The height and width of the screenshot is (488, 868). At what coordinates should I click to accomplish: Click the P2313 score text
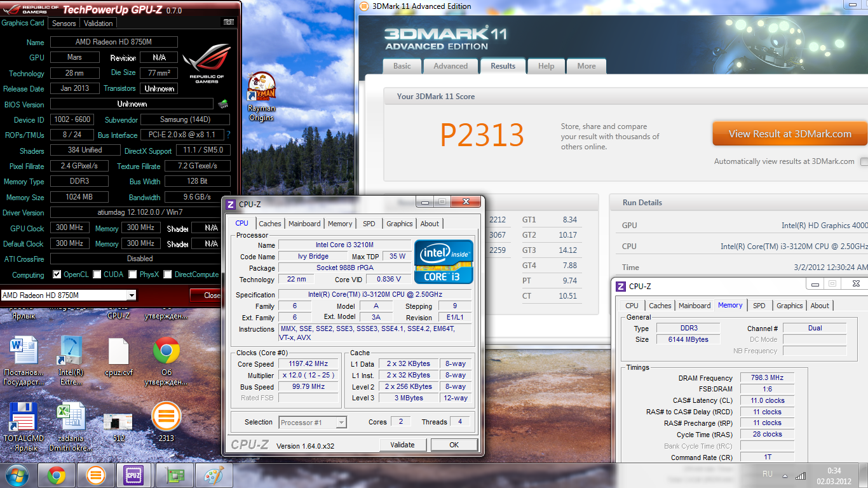coord(482,135)
